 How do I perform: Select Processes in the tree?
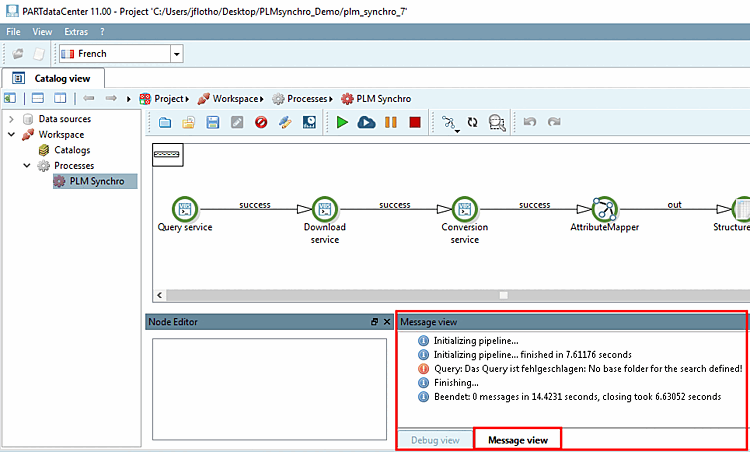74,166
